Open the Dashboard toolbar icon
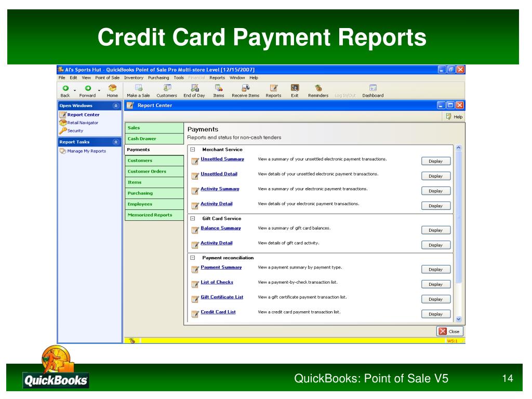 click(373, 88)
